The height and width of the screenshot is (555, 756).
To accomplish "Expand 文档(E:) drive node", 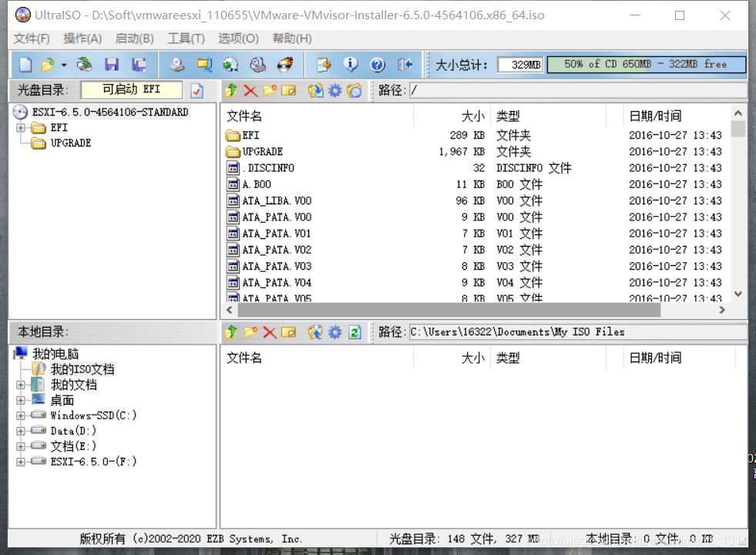I will [x=21, y=446].
